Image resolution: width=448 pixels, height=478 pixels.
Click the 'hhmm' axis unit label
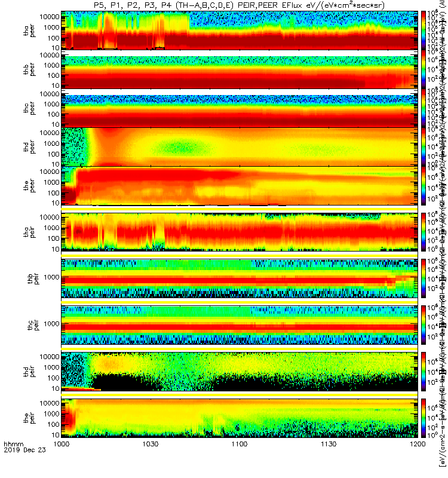13,444
